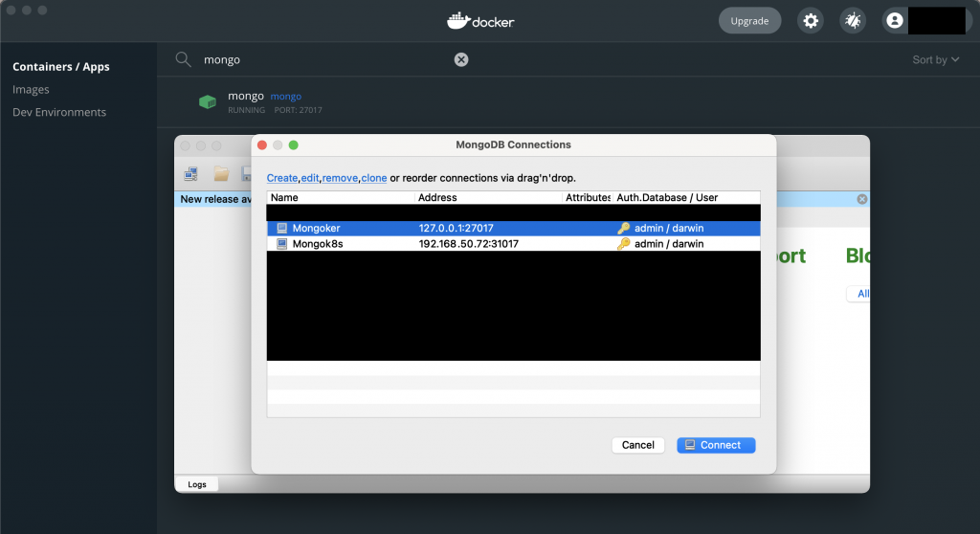Click the Mongoker connection computer icon
Screen dimensions: 980x534
[x=282, y=228]
